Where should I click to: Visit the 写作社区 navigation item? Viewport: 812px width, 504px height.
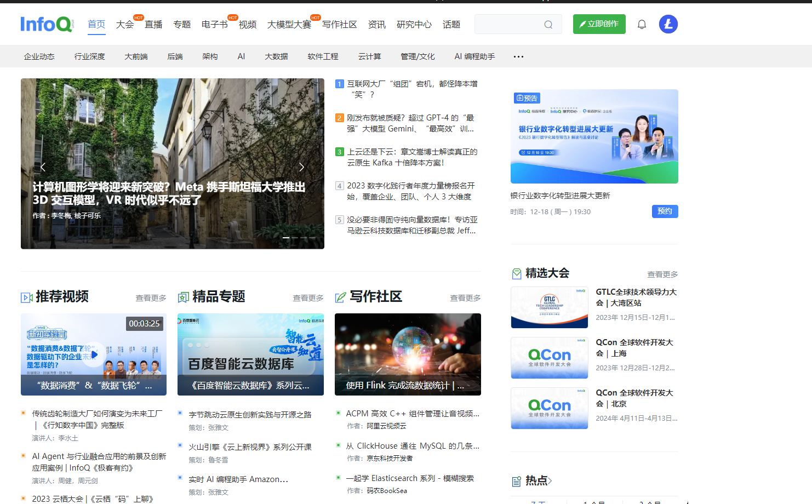click(340, 25)
